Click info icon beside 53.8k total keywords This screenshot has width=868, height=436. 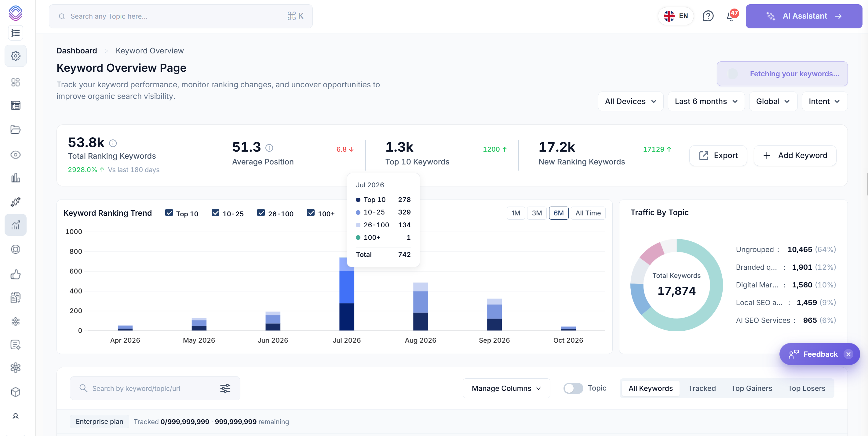[113, 143]
